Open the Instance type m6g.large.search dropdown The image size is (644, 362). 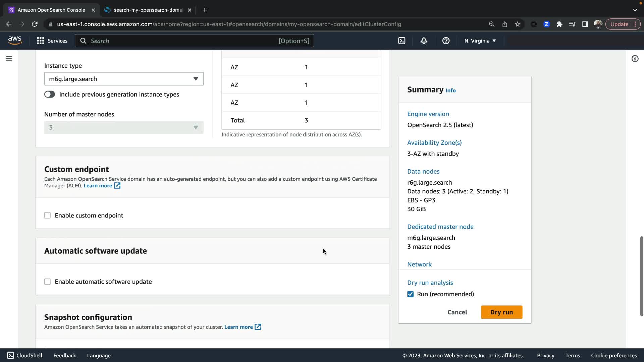click(x=124, y=79)
